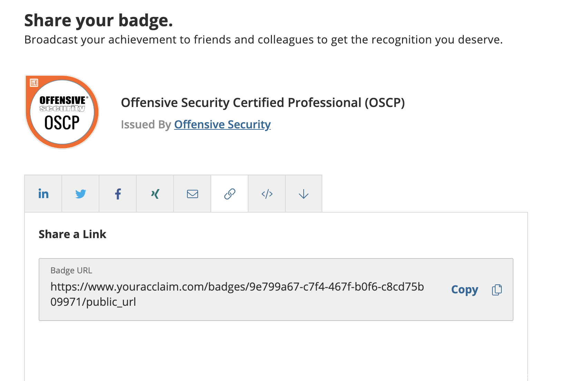
Task: Click the download arrow icon
Action: pos(304,194)
